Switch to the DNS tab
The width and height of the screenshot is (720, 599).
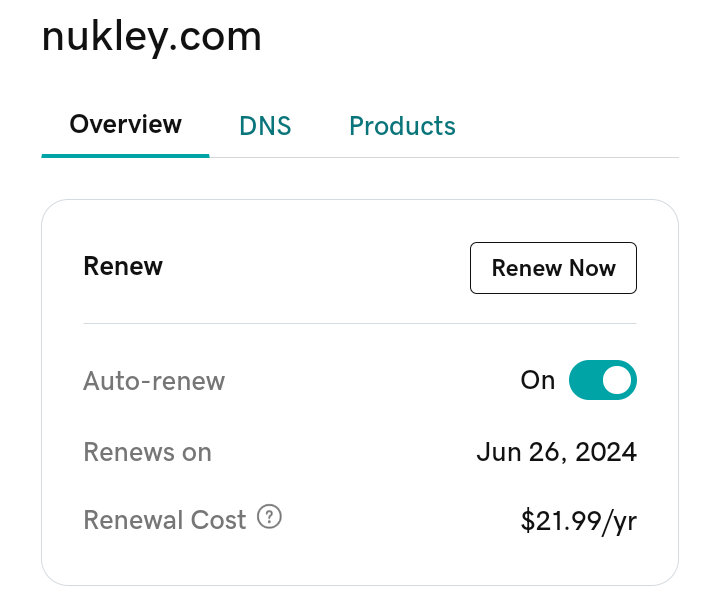pyautogui.click(x=265, y=127)
